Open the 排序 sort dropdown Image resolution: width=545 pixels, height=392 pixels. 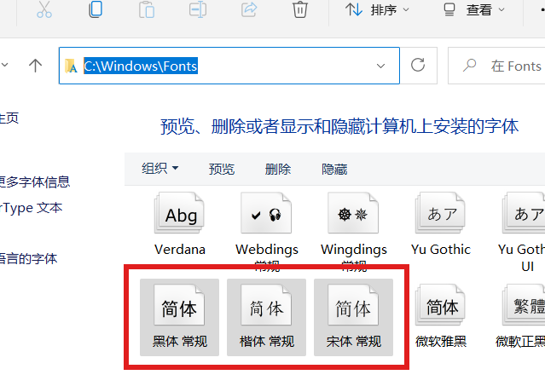[x=377, y=10]
